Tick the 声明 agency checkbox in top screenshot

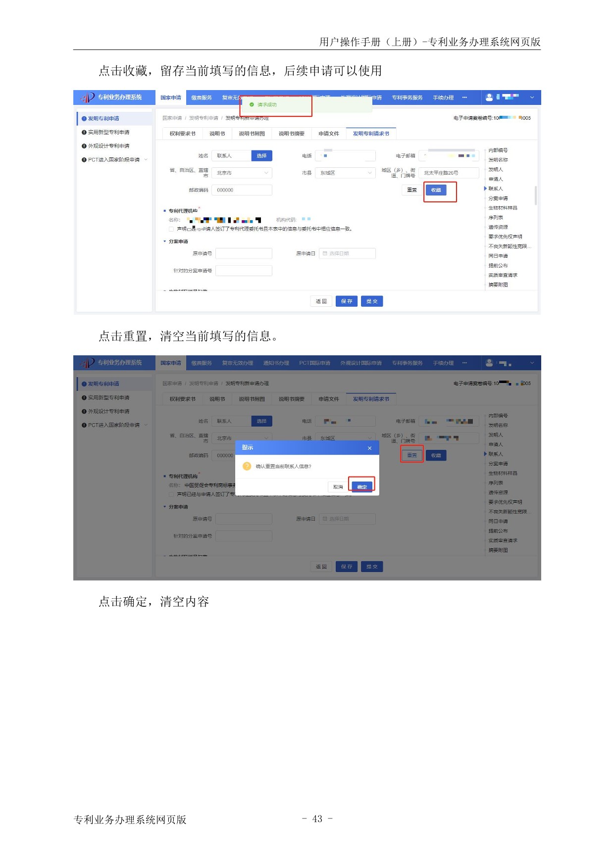click(171, 229)
